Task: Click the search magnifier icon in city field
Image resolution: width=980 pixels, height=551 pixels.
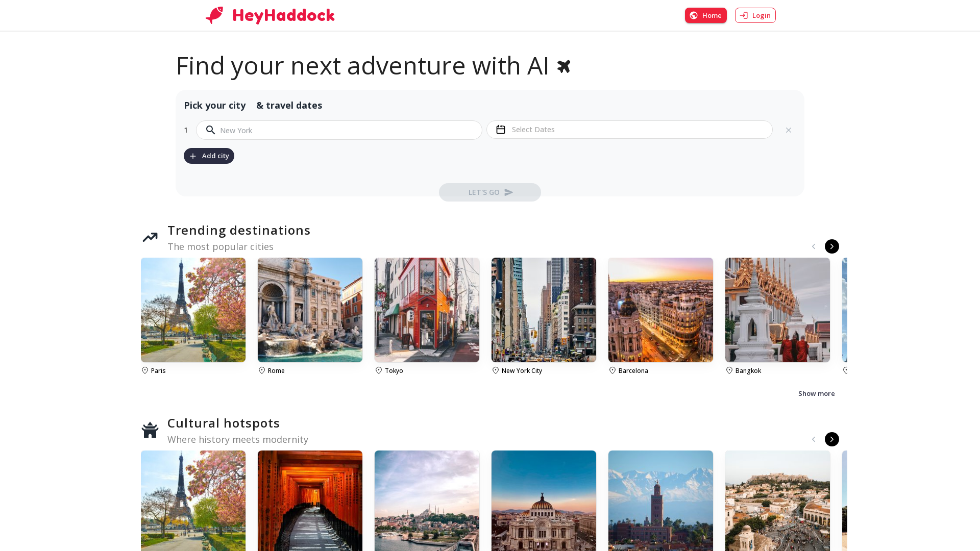Action: pyautogui.click(x=210, y=130)
